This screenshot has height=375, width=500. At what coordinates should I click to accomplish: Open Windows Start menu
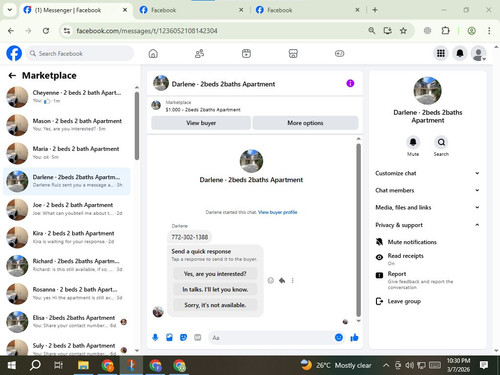pyautogui.click(x=12, y=365)
